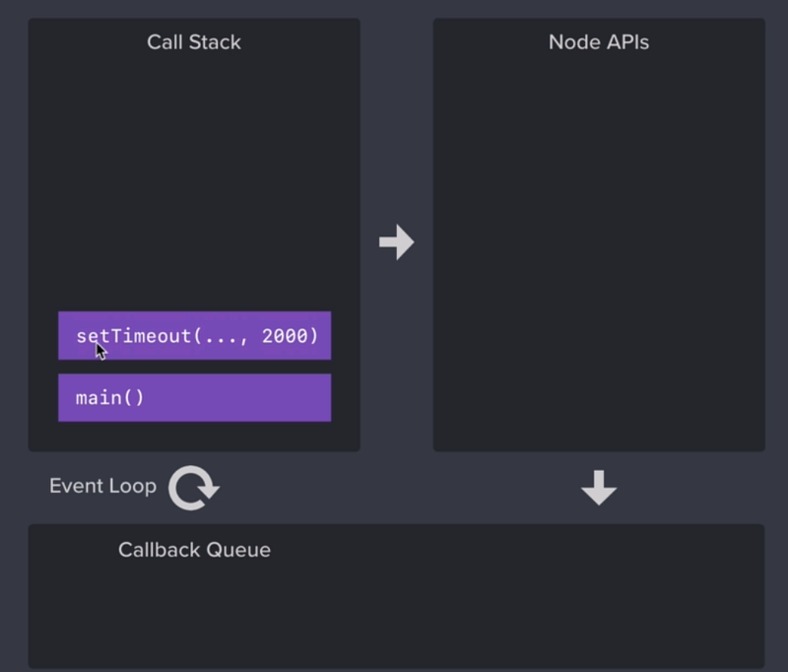Click the down arrow toward Callback Queue
The width and height of the screenshot is (788, 672).
point(599,488)
